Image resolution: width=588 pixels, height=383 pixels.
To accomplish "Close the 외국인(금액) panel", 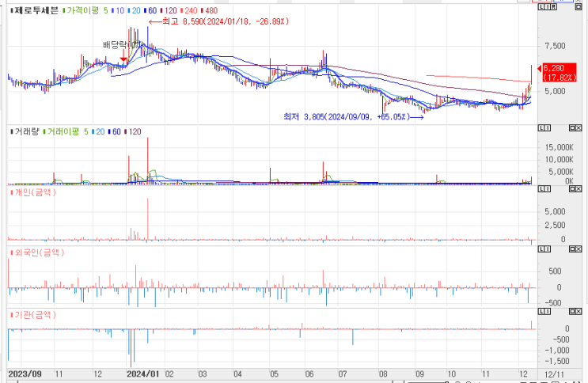I will click(x=579, y=249).
